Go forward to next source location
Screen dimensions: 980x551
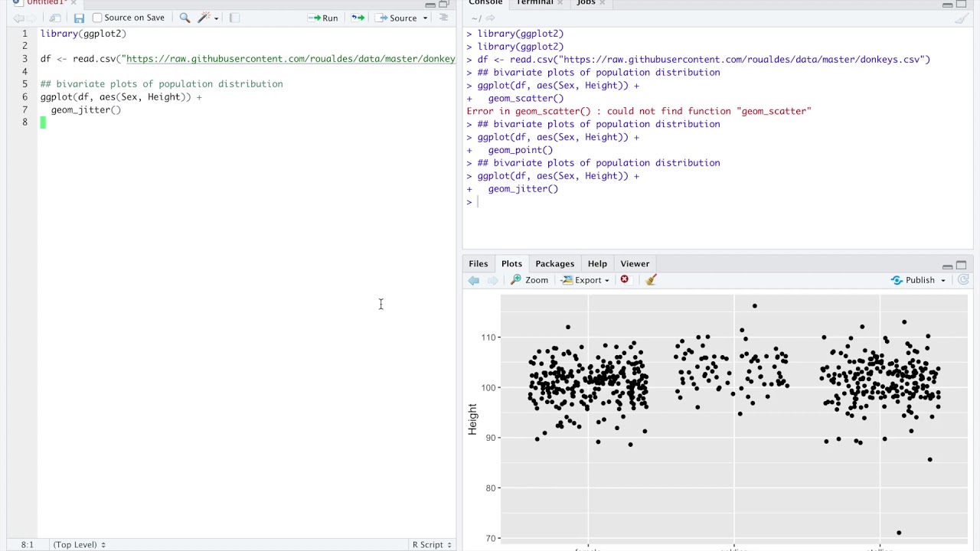coord(32,18)
